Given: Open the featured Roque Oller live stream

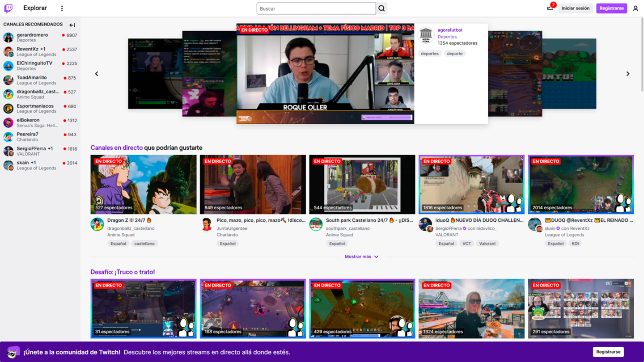Looking at the screenshot, I should [325, 74].
